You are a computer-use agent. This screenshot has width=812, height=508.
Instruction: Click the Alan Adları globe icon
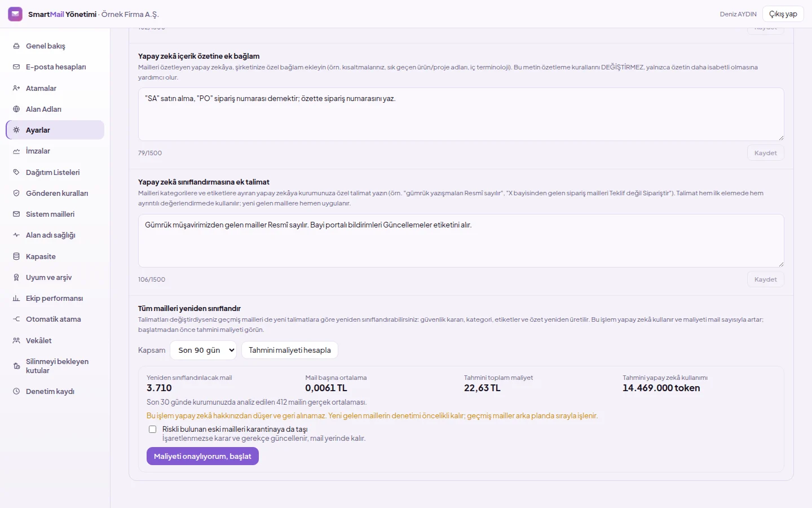pyautogui.click(x=16, y=110)
